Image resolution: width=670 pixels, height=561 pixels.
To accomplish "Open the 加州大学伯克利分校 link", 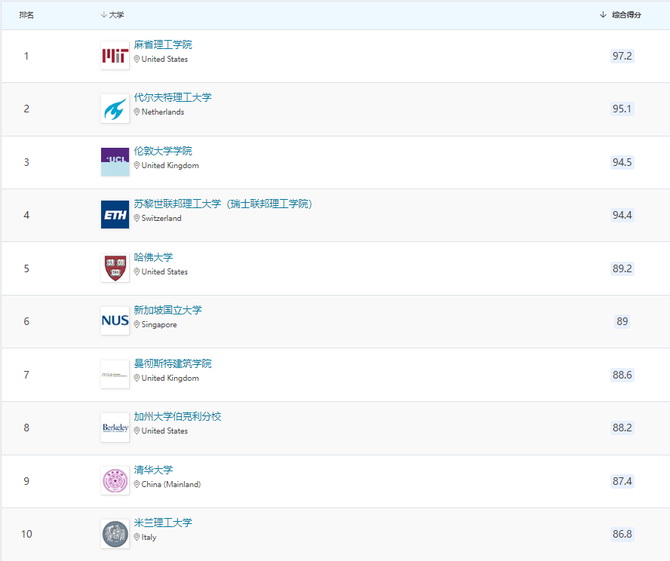I will (177, 417).
